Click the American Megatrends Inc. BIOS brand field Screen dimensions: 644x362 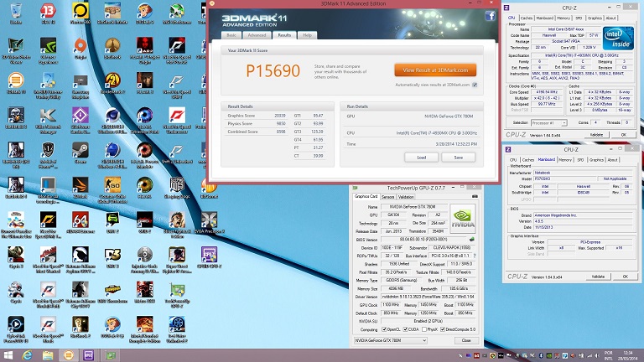[x=583, y=215]
